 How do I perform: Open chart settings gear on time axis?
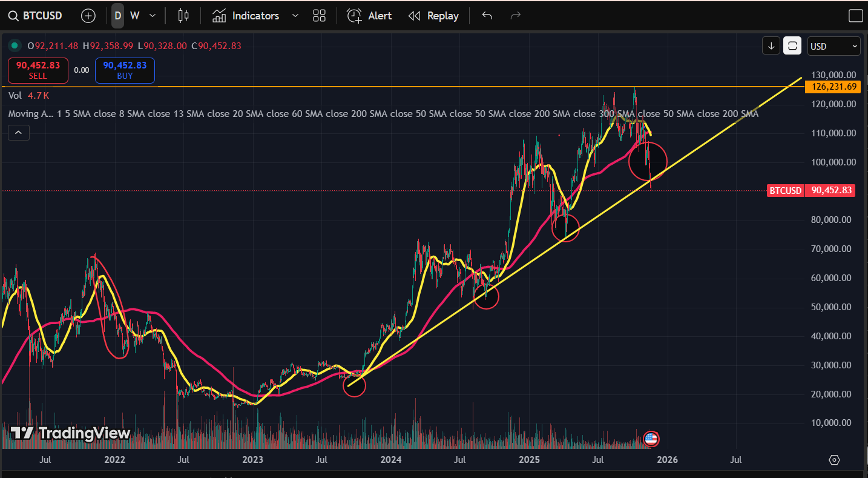[835, 460]
